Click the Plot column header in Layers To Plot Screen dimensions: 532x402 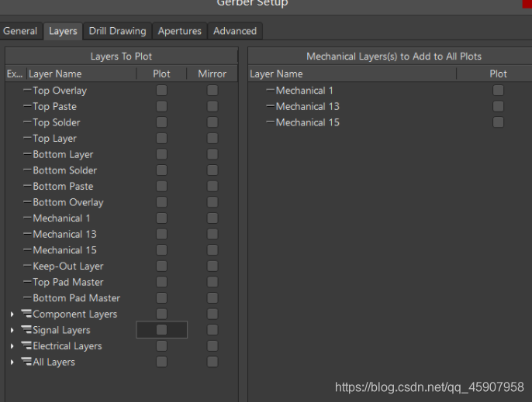tap(161, 74)
